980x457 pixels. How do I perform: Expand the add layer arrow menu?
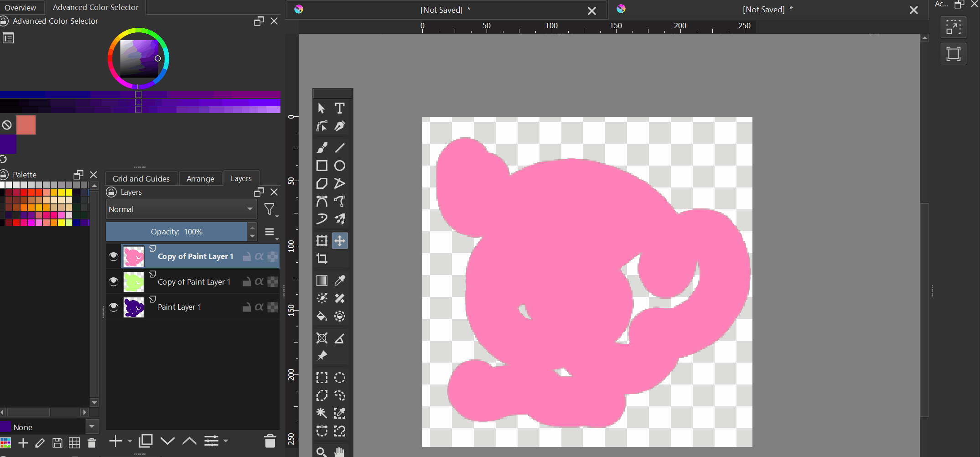[x=130, y=441]
